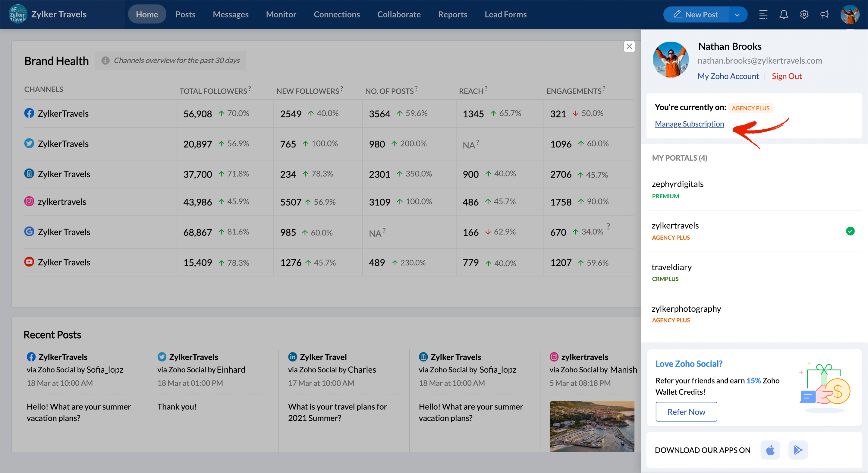
Task: Click the Instagram zylkertravels channel icon
Action: pyautogui.click(x=29, y=201)
